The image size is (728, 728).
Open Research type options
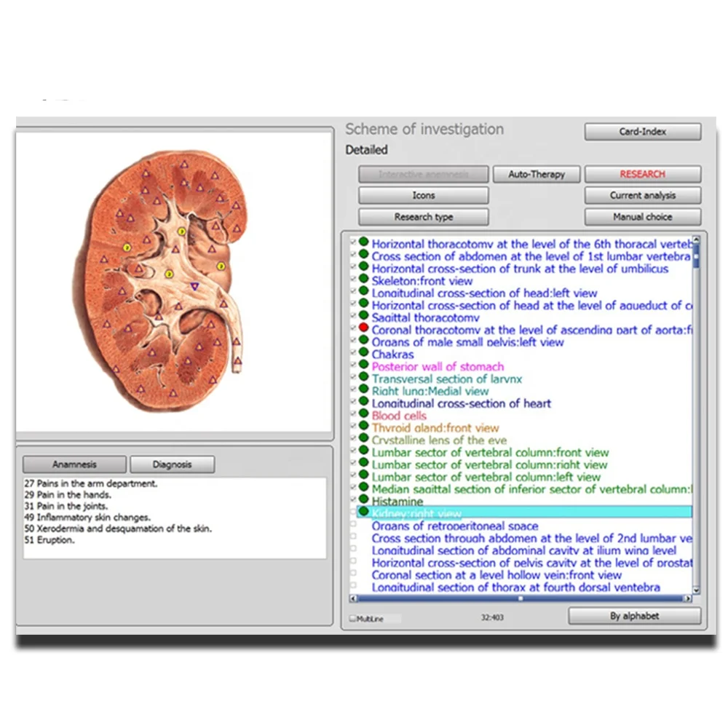click(x=424, y=217)
